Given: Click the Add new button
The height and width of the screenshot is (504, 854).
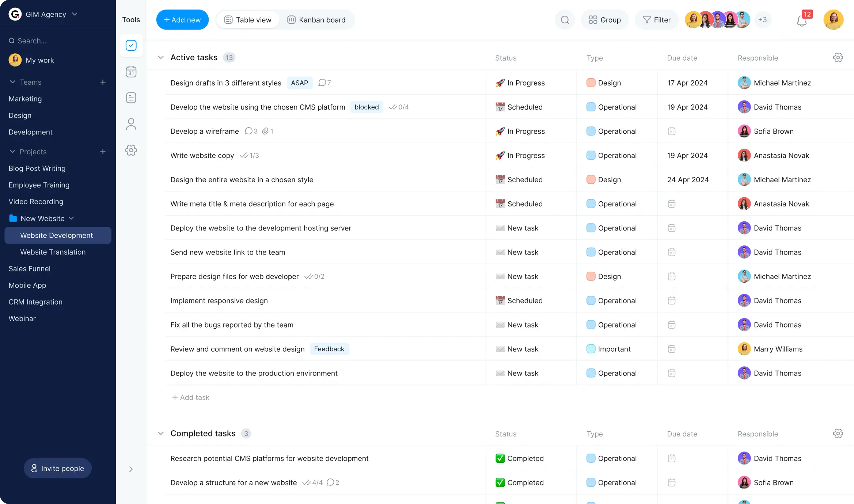Looking at the screenshot, I should [x=182, y=20].
